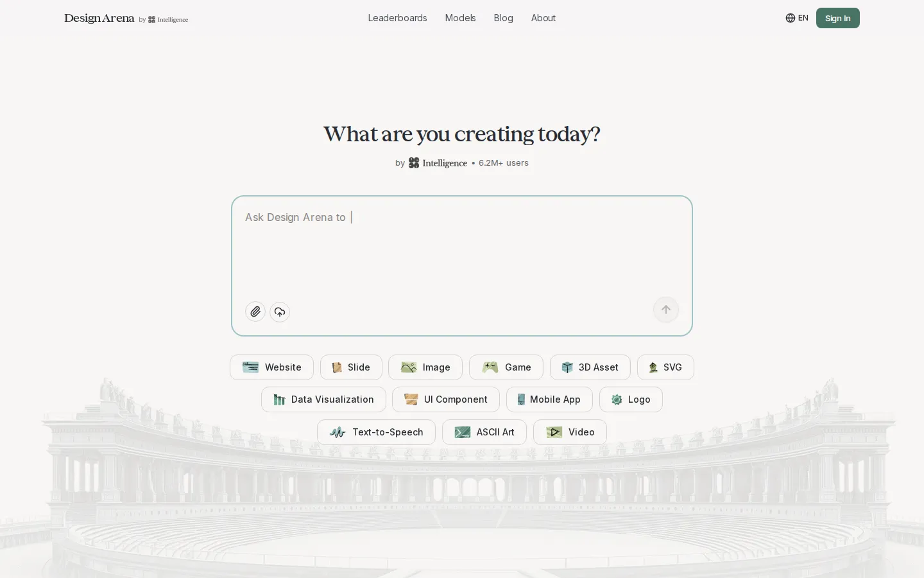Click the Sign In button
The width and height of the screenshot is (924, 578).
pyautogui.click(x=837, y=18)
